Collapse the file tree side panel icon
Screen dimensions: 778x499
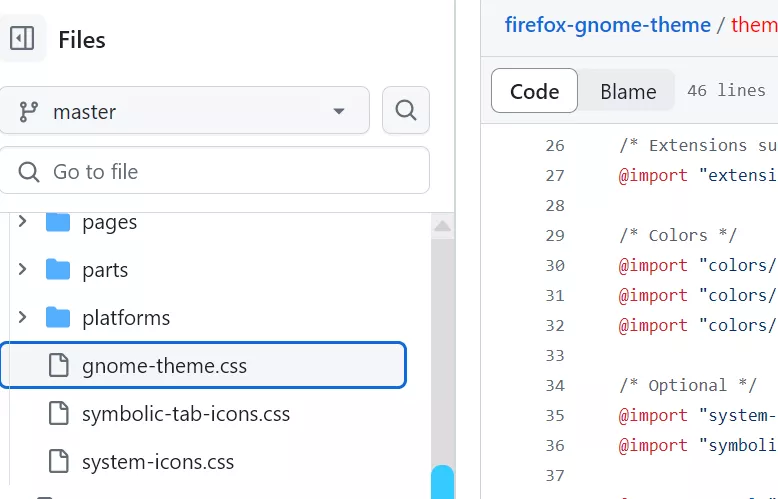(x=22, y=39)
